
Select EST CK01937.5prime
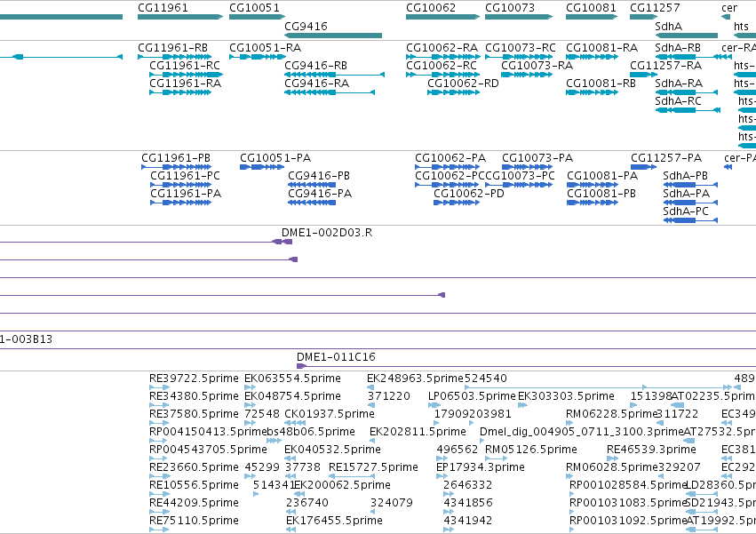pyautogui.click(x=295, y=423)
